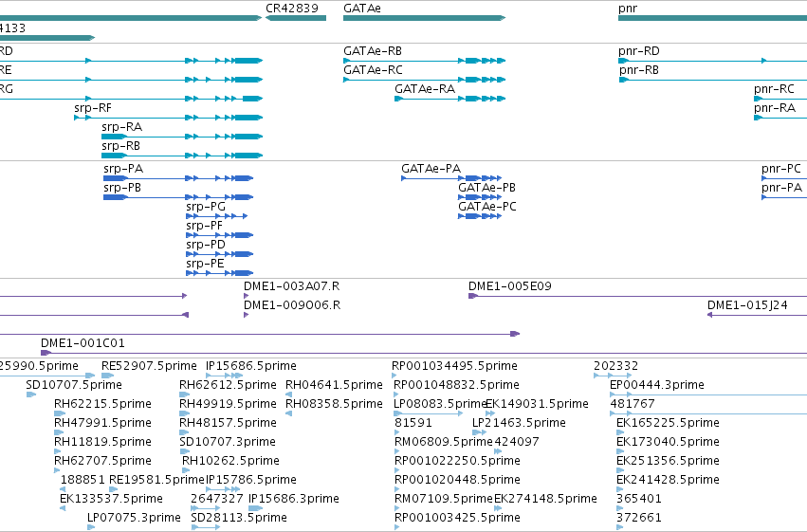The width and height of the screenshot is (807, 532).
Task: Click the srp-PD protein label
Action: (x=206, y=245)
